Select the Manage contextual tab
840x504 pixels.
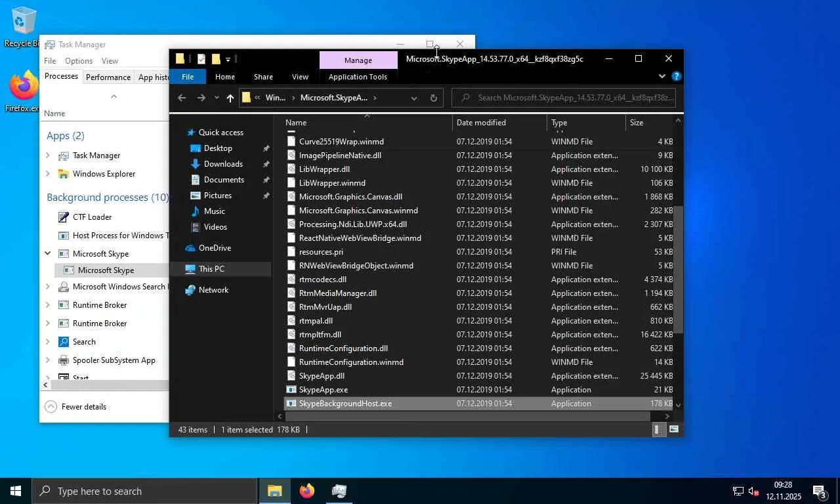click(358, 60)
